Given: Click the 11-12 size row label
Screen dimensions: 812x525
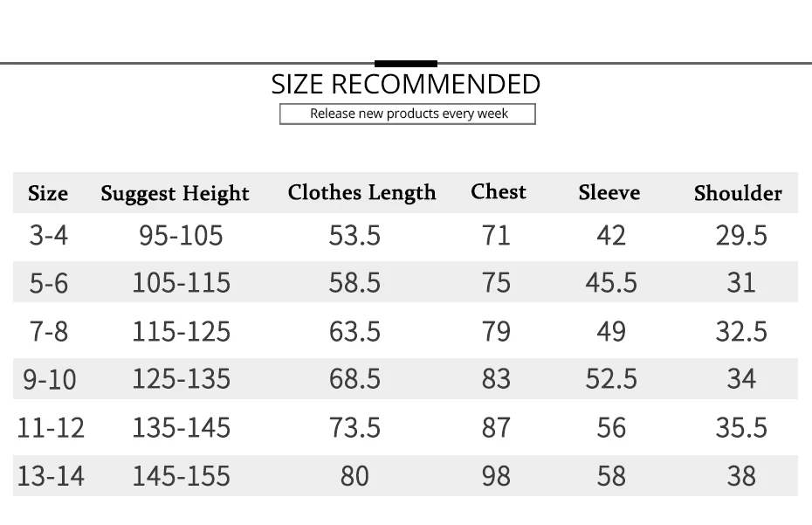Looking at the screenshot, I should point(51,428).
